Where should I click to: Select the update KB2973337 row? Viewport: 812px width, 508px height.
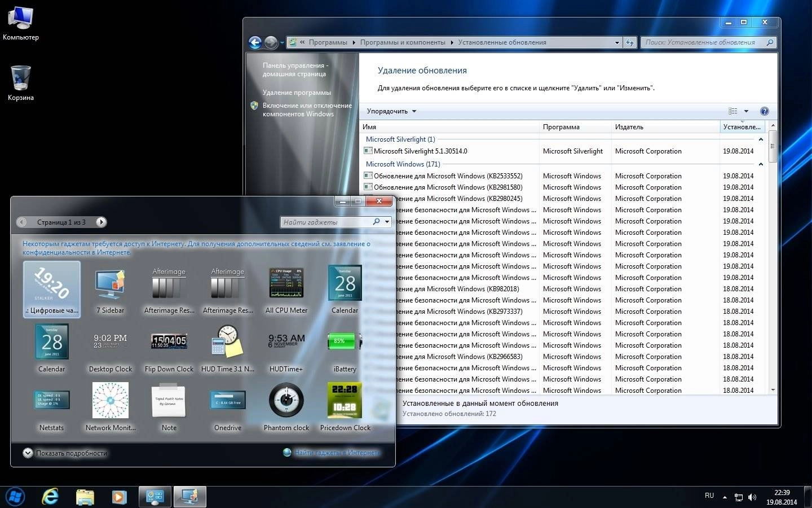(580, 312)
